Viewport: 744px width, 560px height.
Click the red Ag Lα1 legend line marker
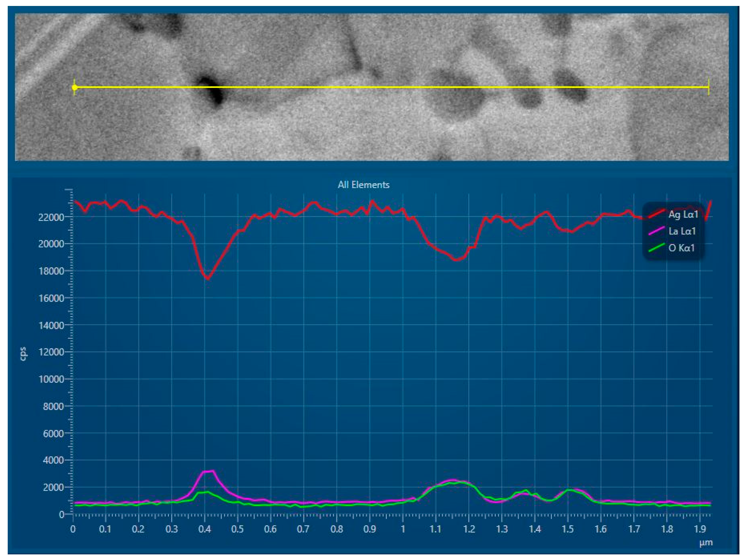coord(656,214)
